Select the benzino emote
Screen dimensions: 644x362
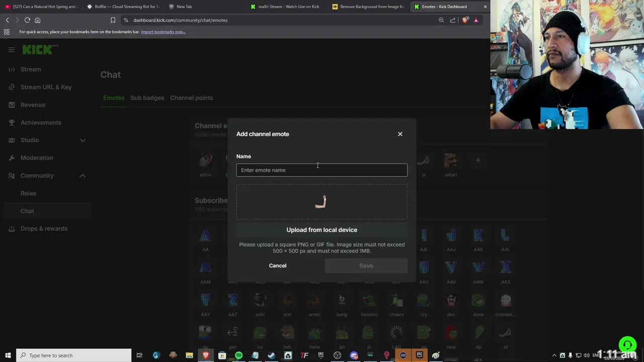tap(369, 301)
